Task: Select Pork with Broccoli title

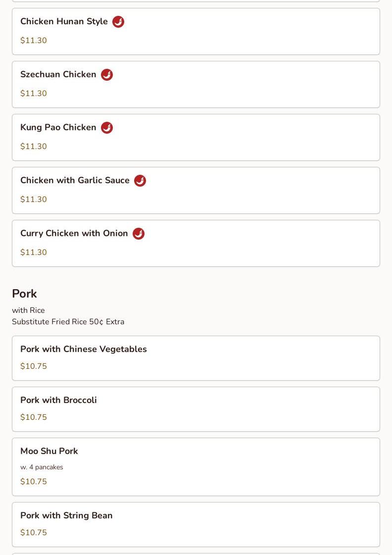Action: (58, 400)
